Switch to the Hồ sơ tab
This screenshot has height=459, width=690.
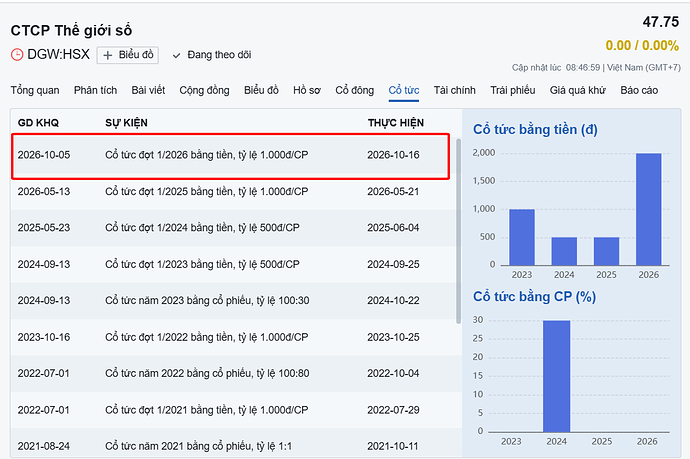point(307,90)
